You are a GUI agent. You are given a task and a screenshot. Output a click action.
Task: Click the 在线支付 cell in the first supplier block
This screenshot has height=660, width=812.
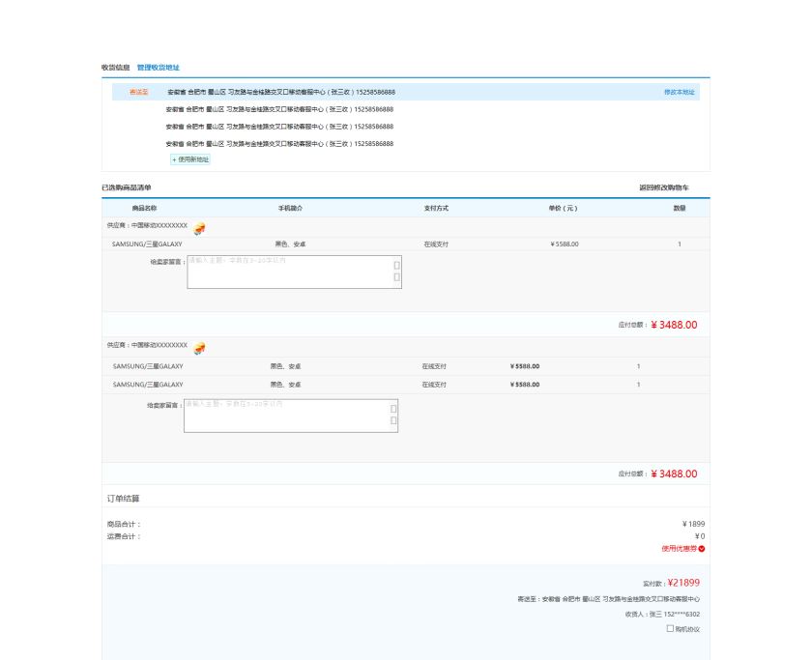coord(436,244)
